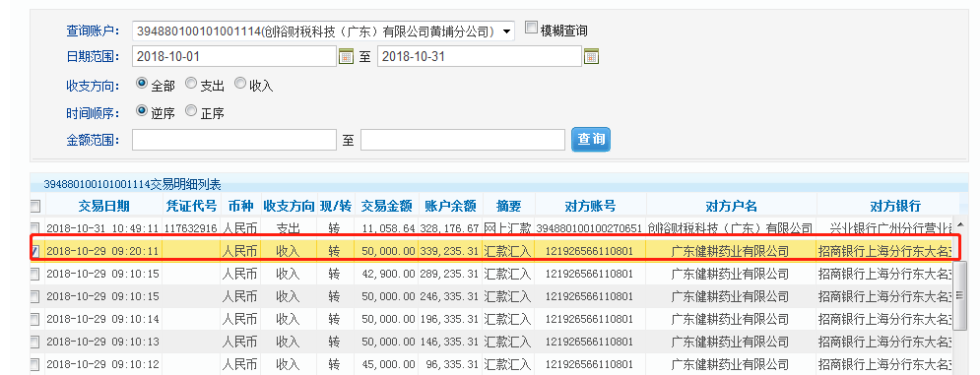
Task: Focus the minimum 金额范围 input box
Action: point(234,140)
